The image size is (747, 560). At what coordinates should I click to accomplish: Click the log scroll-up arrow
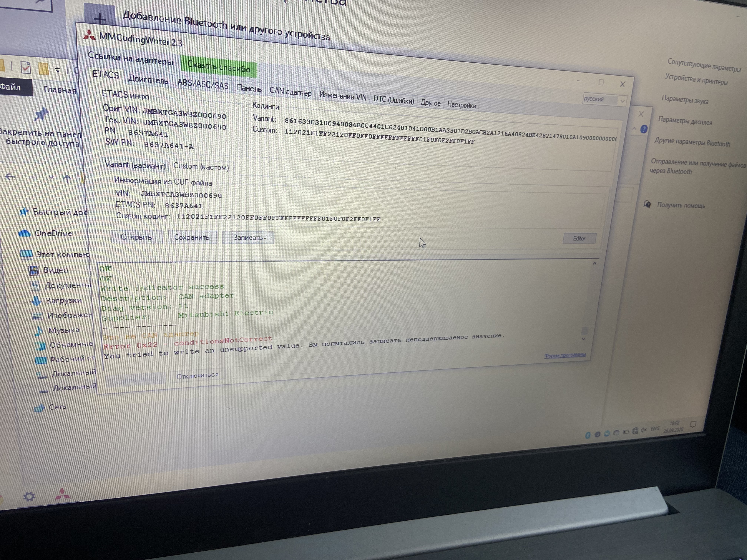594,263
